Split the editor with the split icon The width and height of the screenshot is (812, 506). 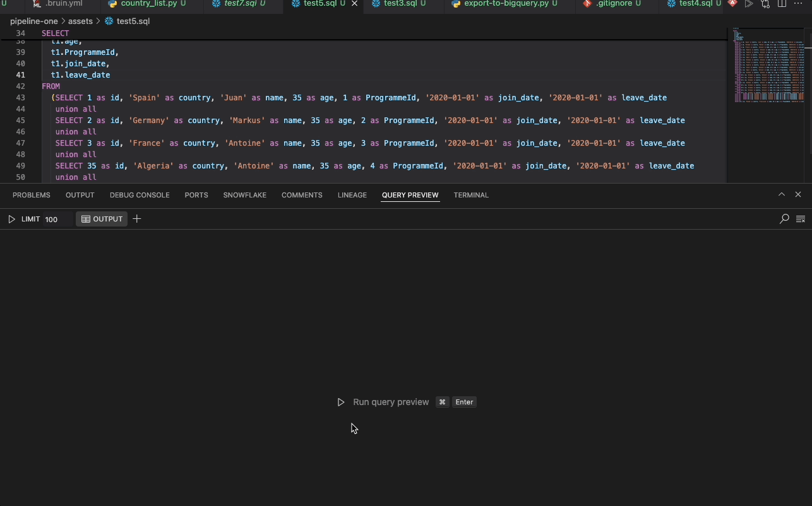782,4
